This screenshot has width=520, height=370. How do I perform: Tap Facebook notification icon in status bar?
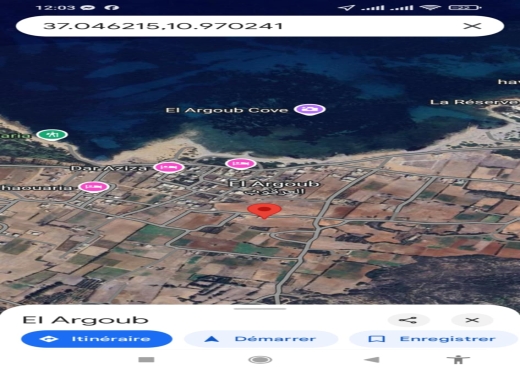point(112,7)
